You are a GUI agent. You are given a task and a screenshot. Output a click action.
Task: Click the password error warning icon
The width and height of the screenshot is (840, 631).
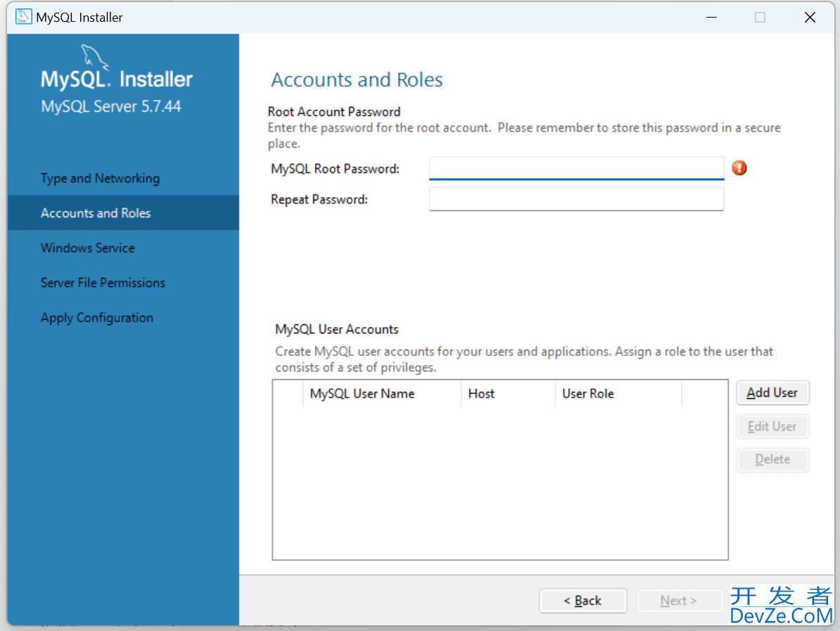[x=739, y=168]
